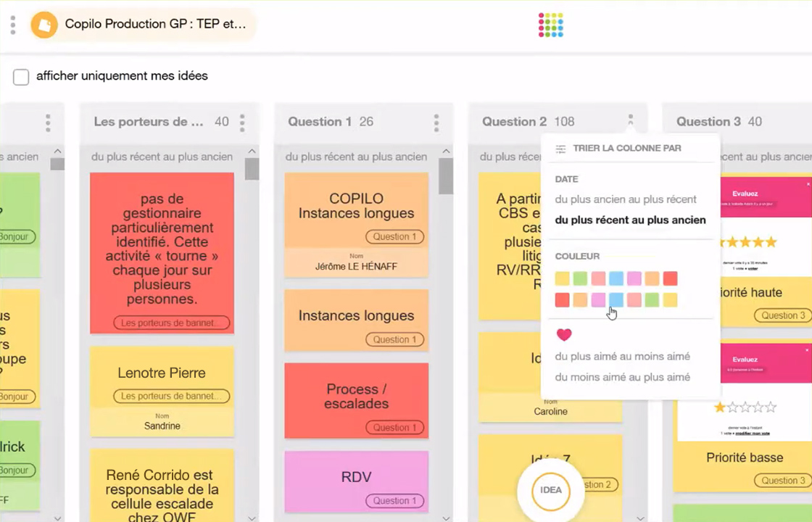Click scroll-down arrow of Question 1 column

[446, 518]
